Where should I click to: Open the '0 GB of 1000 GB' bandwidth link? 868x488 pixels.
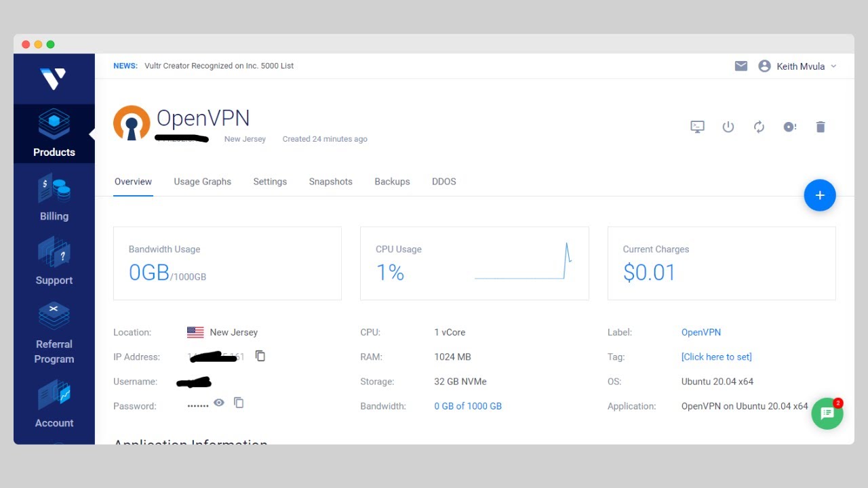468,406
